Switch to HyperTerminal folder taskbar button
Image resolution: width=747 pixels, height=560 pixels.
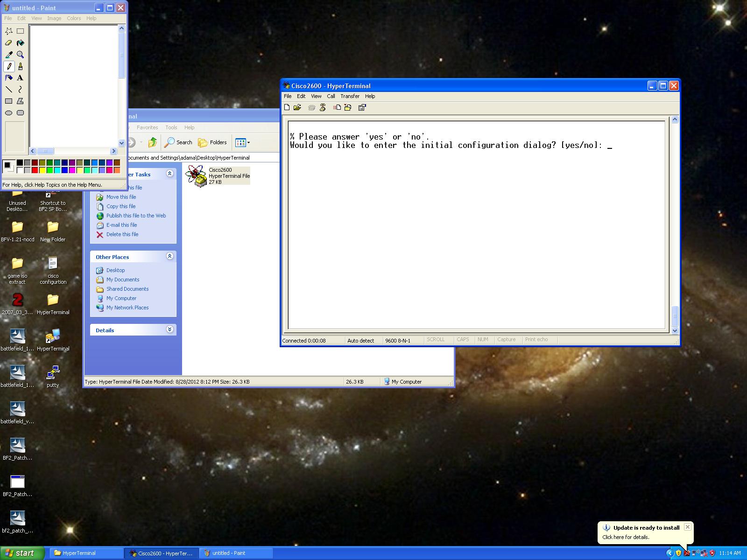86,553
